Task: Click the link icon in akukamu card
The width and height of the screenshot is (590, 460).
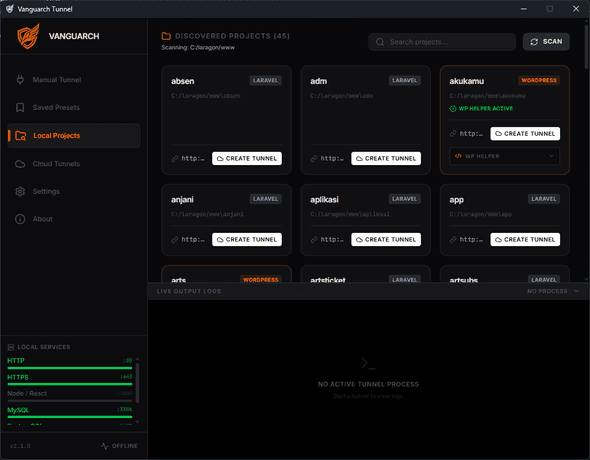Action: pyautogui.click(x=453, y=134)
